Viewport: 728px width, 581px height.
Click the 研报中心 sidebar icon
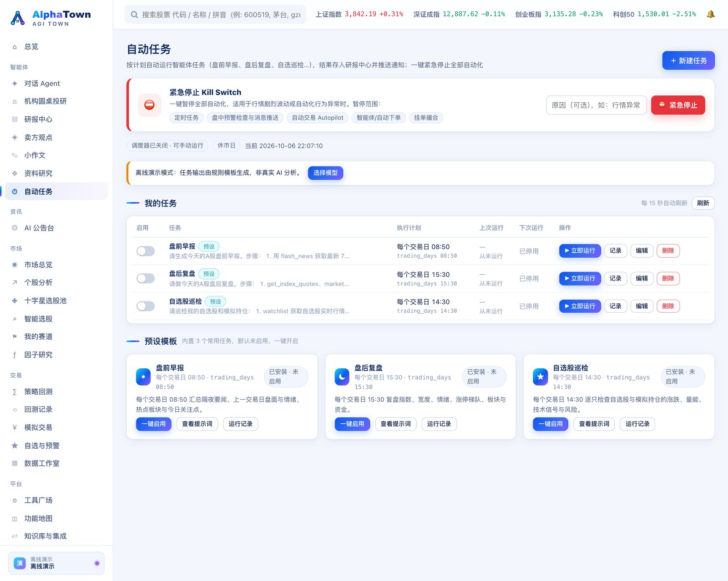click(15, 119)
